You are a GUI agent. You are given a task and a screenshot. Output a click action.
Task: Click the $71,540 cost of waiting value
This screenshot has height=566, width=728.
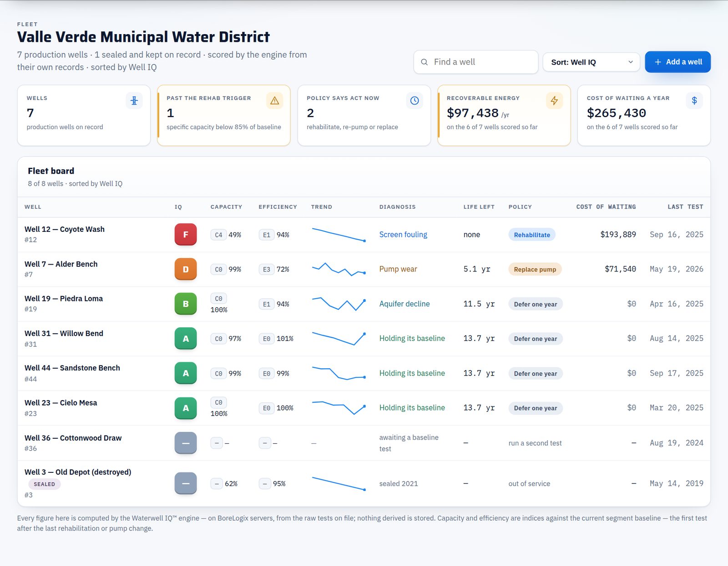click(620, 269)
